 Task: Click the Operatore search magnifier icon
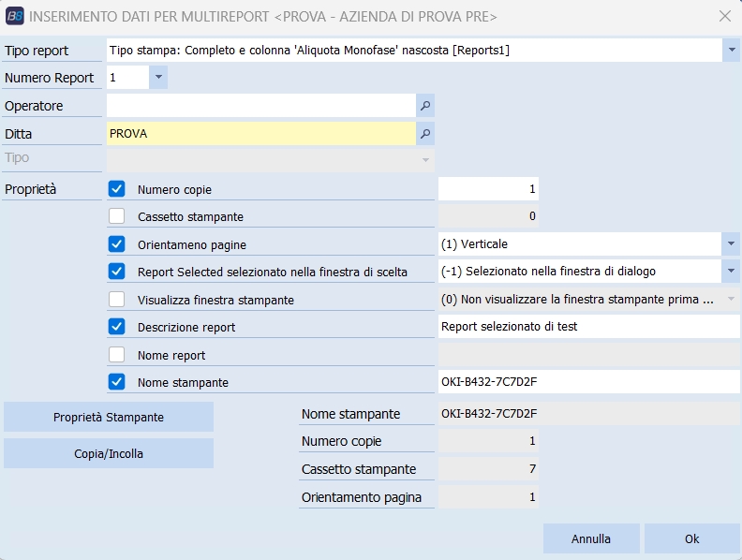click(x=425, y=106)
